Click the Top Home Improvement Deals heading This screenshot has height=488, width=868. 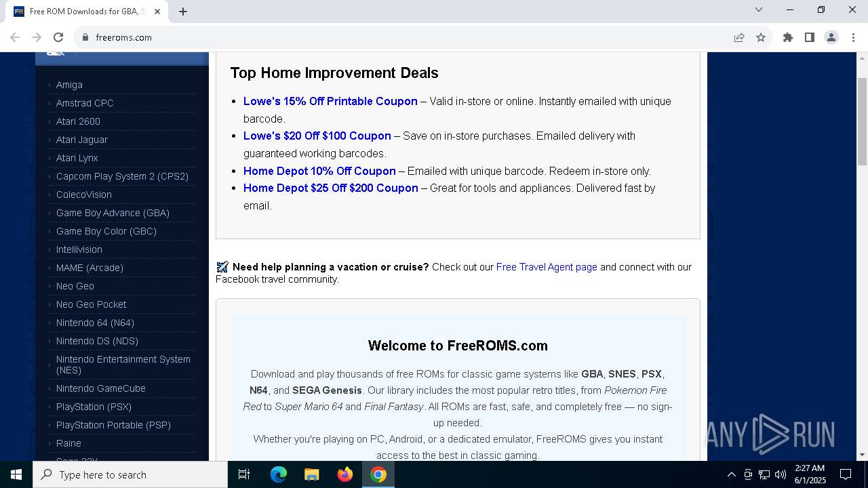coord(334,73)
